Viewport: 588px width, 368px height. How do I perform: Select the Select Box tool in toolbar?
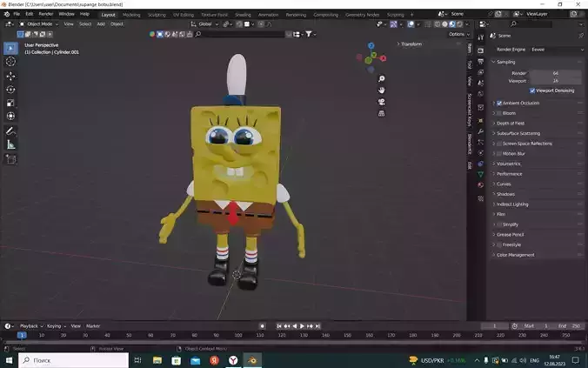(10, 48)
